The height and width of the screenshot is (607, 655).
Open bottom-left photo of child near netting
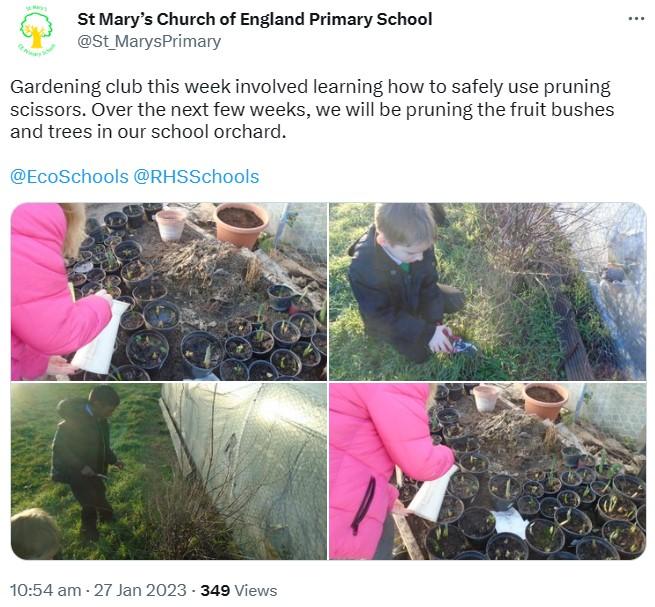click(169, 471)
